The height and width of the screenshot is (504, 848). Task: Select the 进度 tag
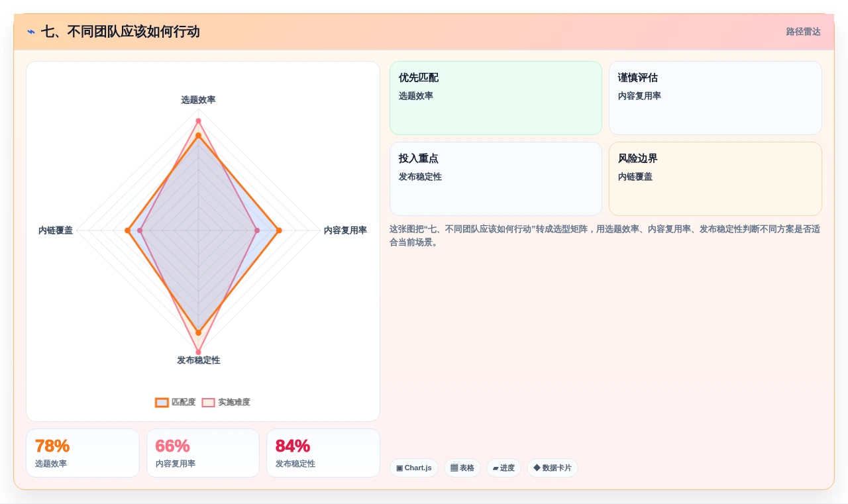coord(503,468)
